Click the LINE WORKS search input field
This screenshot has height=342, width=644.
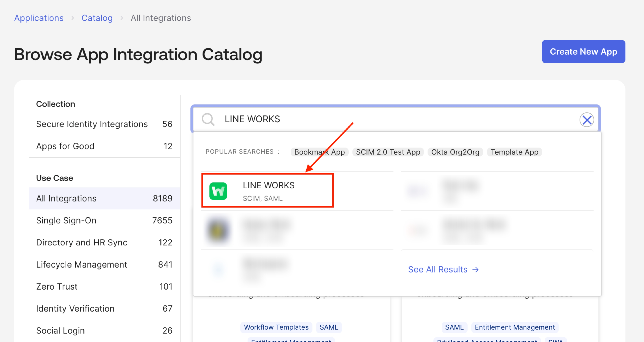tap(396, 119)
